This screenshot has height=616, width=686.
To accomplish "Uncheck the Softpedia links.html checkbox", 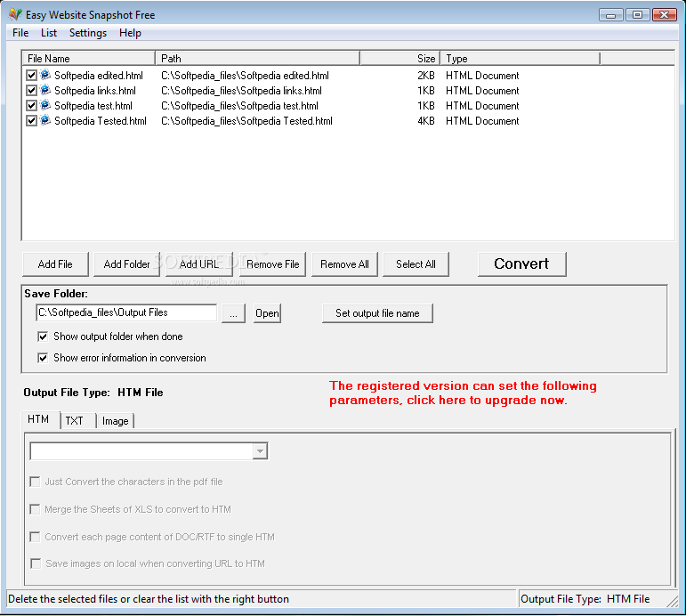I will click(31, 91).
